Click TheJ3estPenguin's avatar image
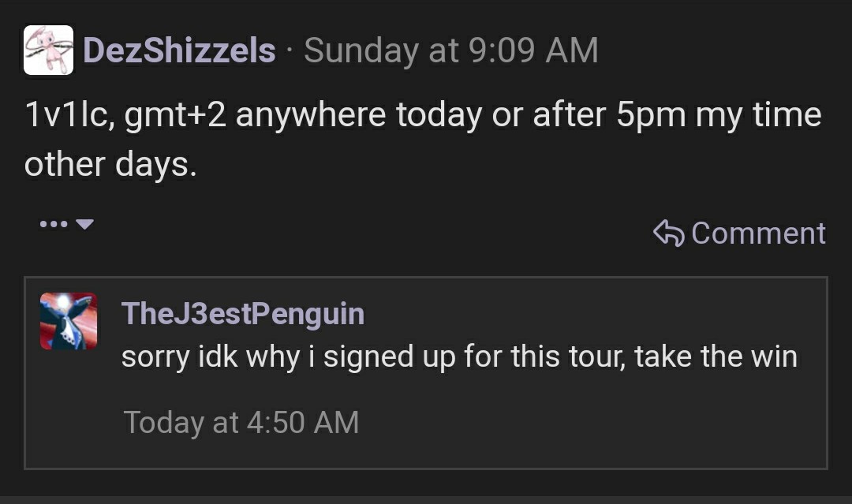The height and width of the screenshot is (504, 852). coord(69,321)
